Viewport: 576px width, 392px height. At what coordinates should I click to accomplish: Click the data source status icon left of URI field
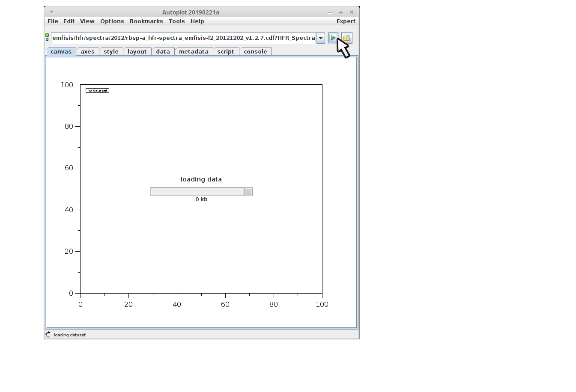(47, 37)
